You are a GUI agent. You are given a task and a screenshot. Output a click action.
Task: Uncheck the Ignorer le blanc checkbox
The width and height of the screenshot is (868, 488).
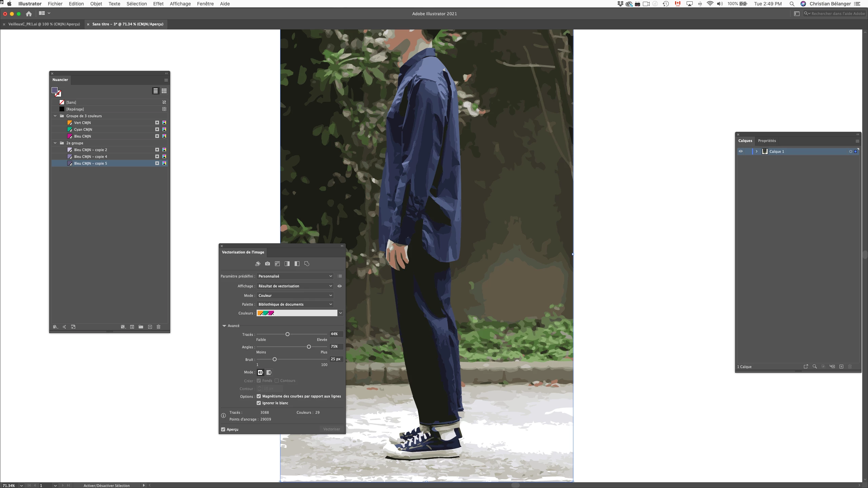259,403
